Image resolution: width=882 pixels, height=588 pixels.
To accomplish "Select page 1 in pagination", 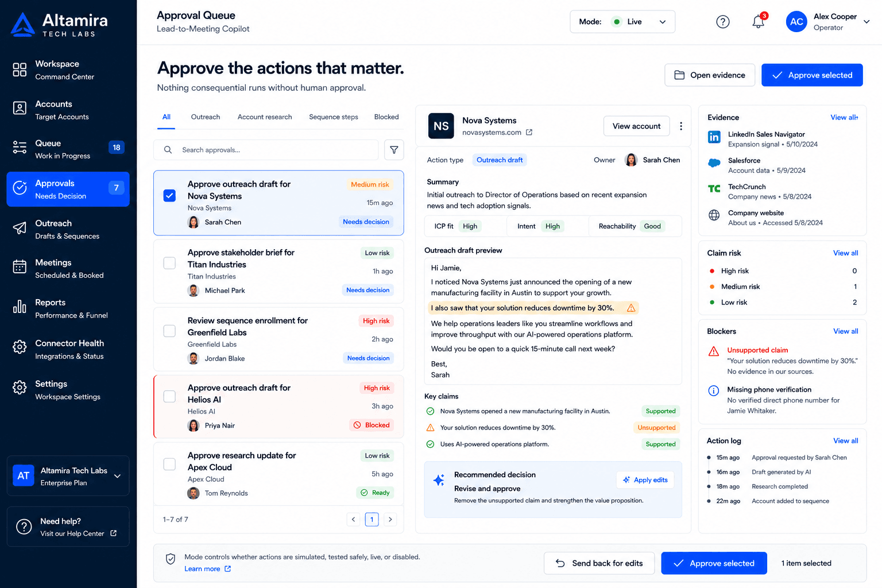I will [372, 520].
